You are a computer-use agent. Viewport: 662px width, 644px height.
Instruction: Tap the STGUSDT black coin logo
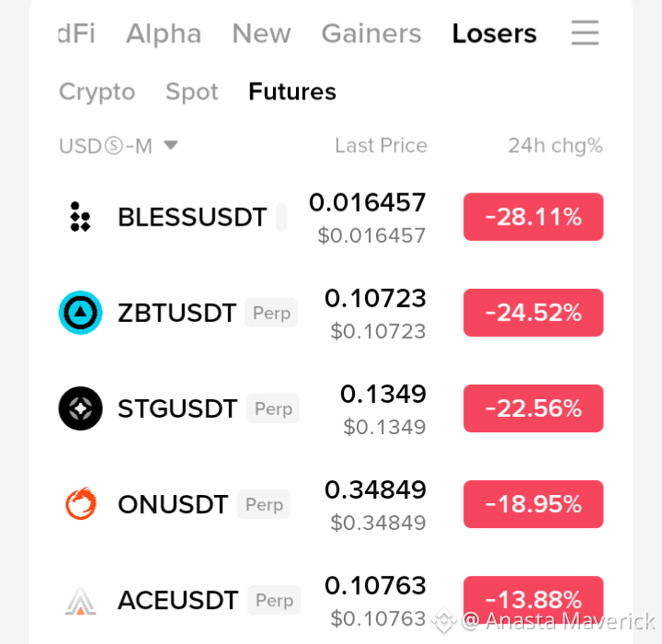tap(80, 408)
